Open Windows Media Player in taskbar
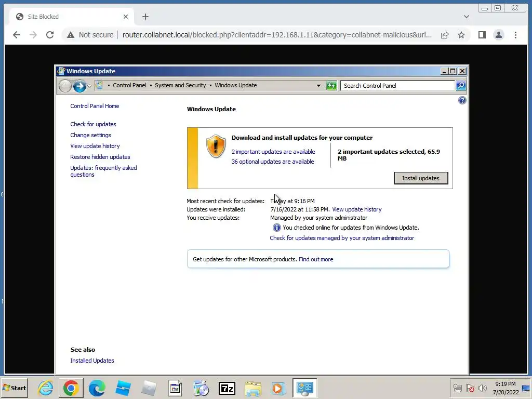Viewport: 532px width, 399px height. coord(277,388)
